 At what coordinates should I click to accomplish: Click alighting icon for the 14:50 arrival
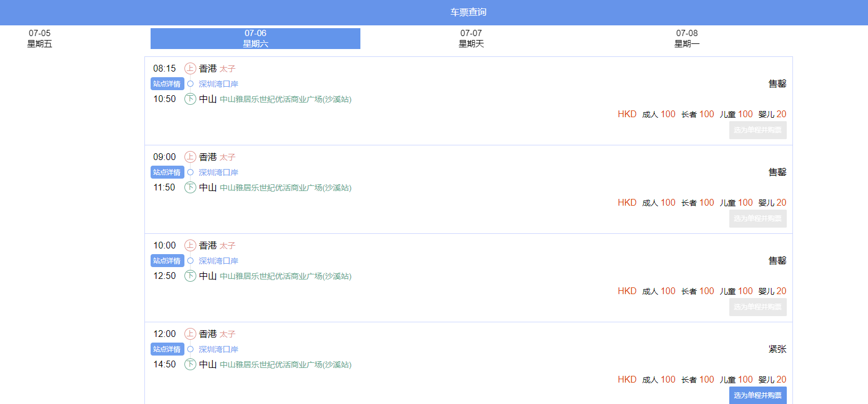click(x=190, y=365)
